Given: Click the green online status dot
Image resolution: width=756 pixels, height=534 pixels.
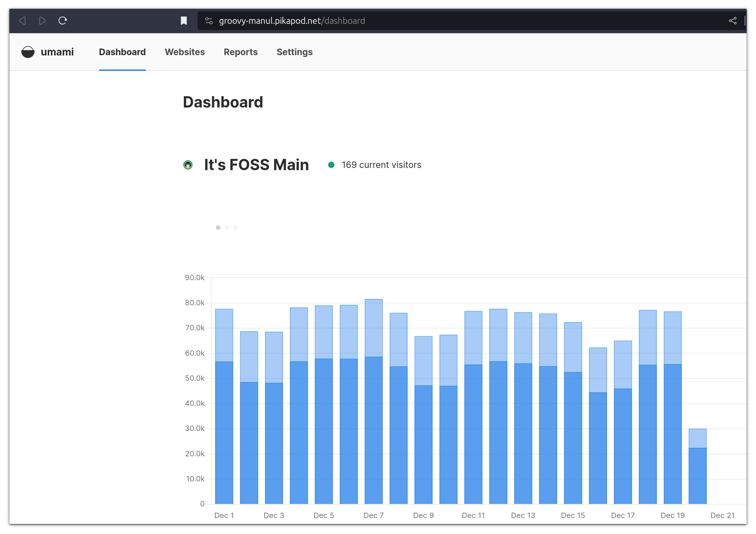Looking at the screenshot, I should click(331, 165).
